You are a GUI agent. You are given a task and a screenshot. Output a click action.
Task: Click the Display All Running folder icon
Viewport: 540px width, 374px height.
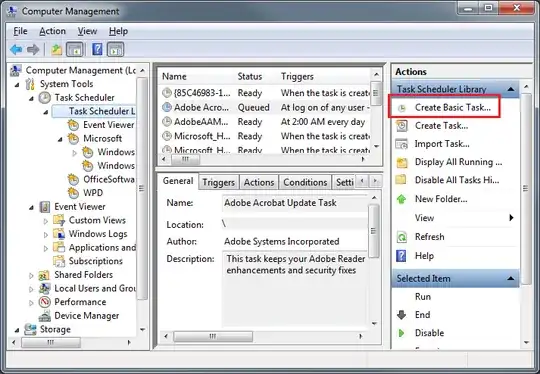402,162
